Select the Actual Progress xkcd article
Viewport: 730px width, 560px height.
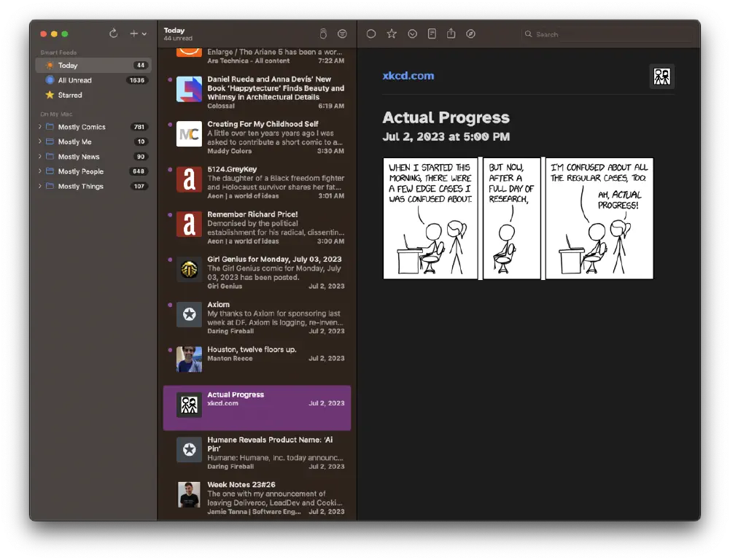(x=257, y=408)
